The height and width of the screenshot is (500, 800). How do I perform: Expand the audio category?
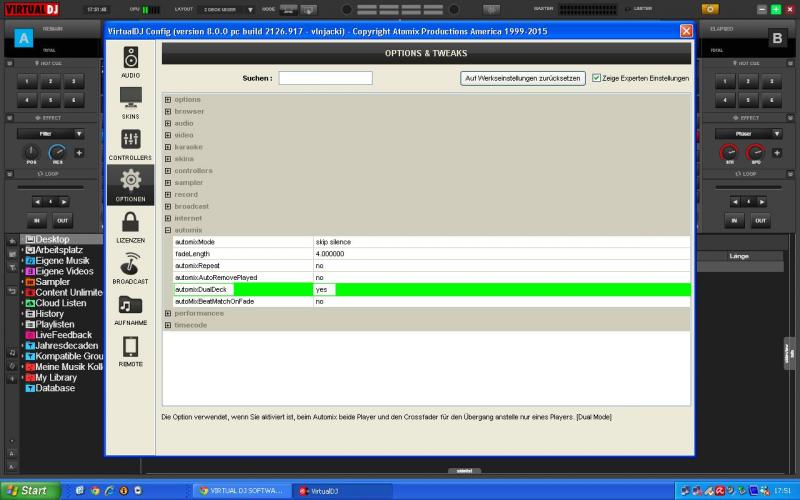coord(168,123)
